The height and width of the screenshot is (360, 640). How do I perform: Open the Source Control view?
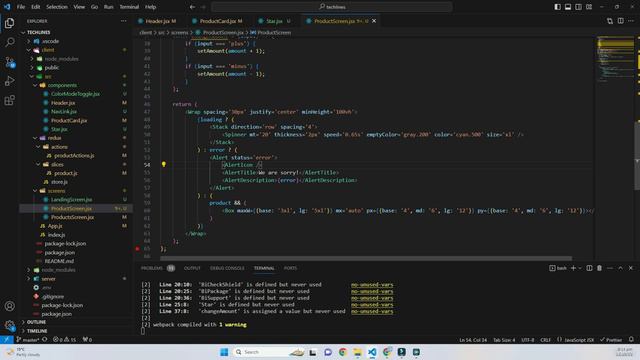point(9,62)
